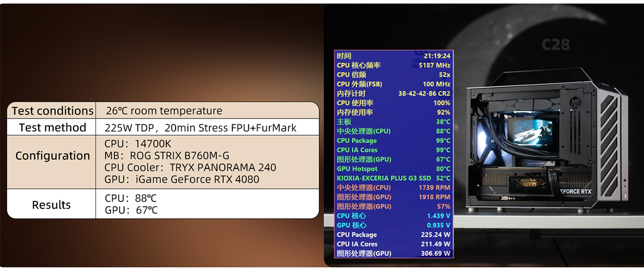This screenshot has width=644, height=268.
Task: Click the KIOXIA-EXCERIA PLUS G3 SSD row
Action: (393, 178)
